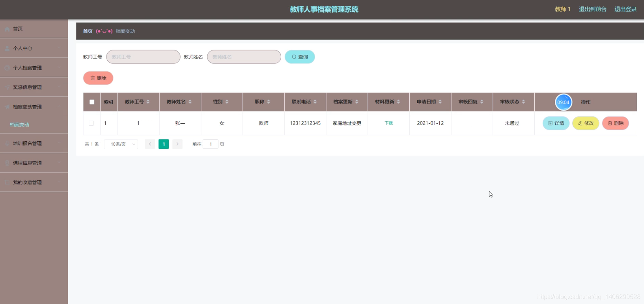Image resolution: width=644 pixels, height=304 pixels.
Task: Sort table by 材料更新 column arrows
Action: point(398,102)
